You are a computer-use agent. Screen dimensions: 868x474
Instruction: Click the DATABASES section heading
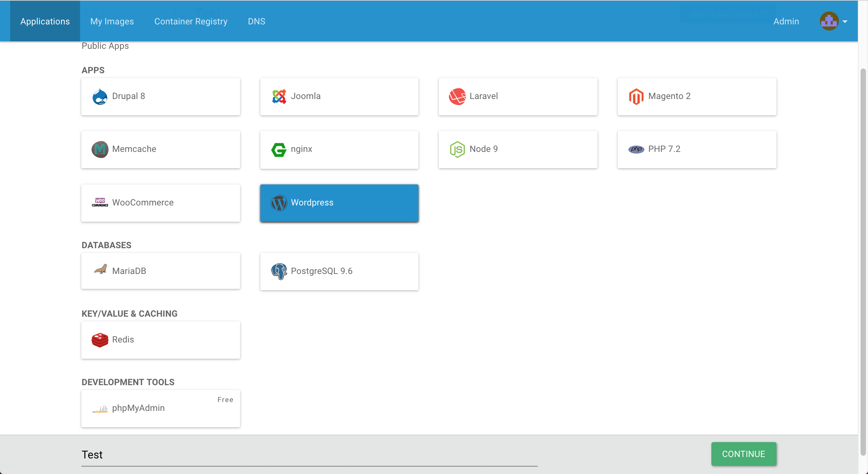pyautogui.click(x=106, y=245)
